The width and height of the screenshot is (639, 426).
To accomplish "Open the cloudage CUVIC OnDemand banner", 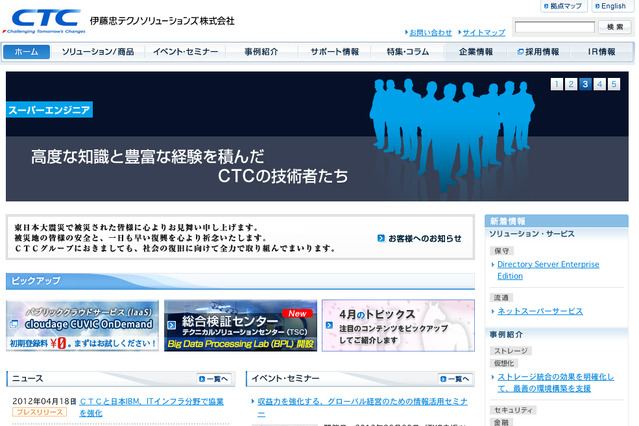I will [x=82, y=326].
